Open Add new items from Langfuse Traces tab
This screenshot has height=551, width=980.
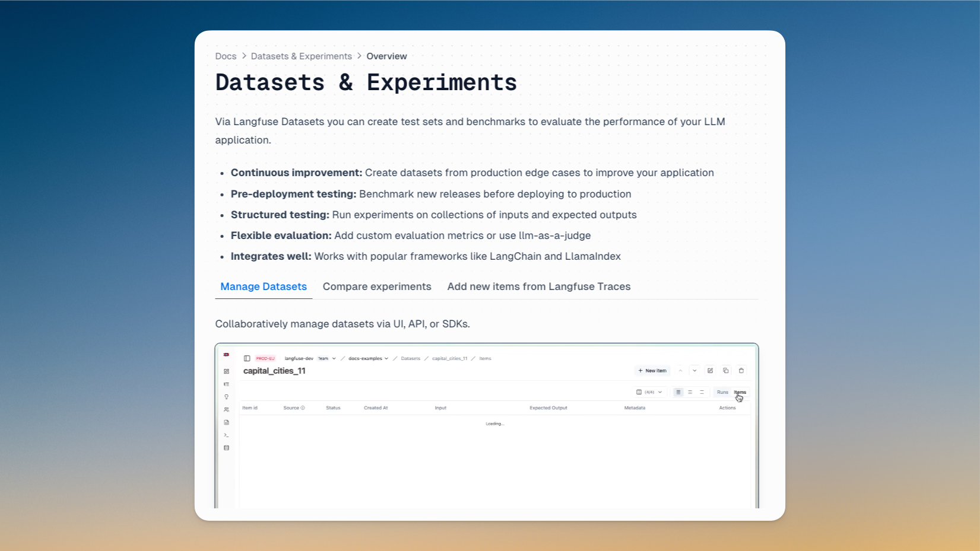pyautogui.click(x=538, y=286)
